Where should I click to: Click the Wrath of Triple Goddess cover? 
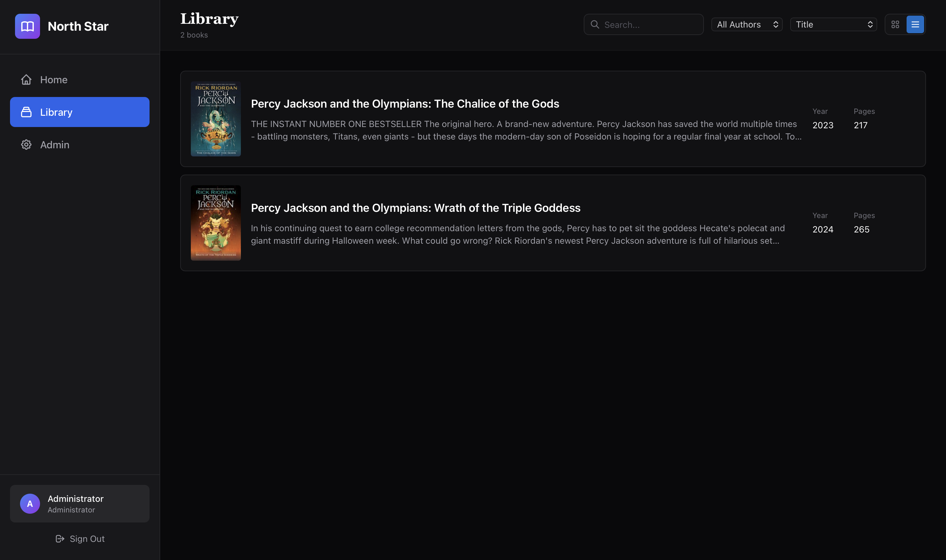(x=216, y=223)
